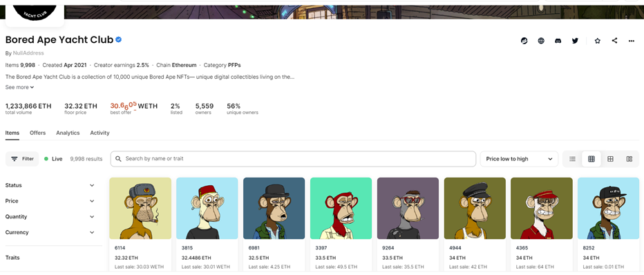Switch to list view icon
The image size is (644, 275).
point(572,159)
